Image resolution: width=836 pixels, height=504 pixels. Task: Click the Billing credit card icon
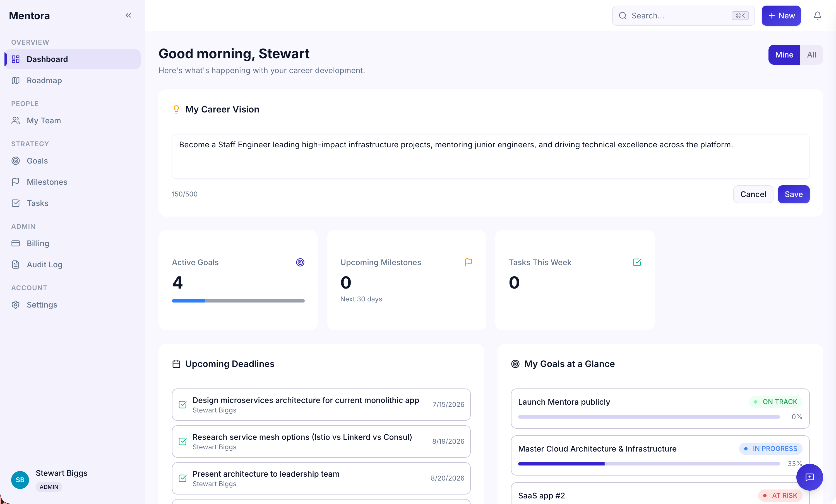[x=16, y=243]
